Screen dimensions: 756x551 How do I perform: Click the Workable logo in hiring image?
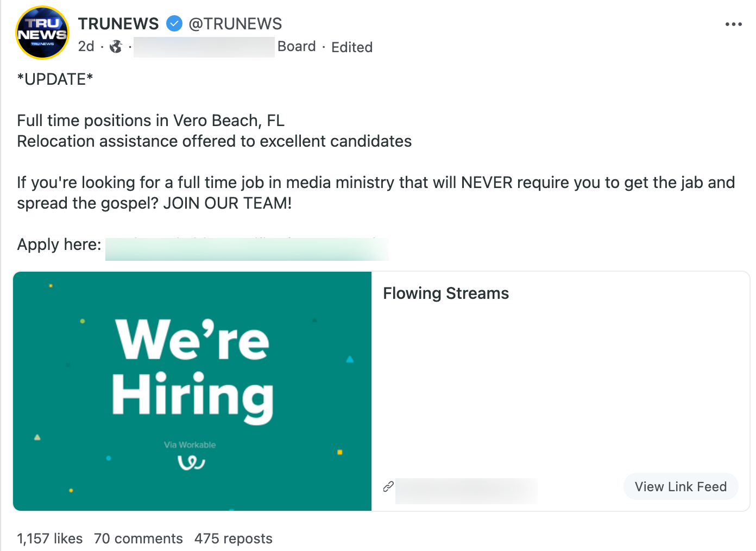(x=191, y=462)
